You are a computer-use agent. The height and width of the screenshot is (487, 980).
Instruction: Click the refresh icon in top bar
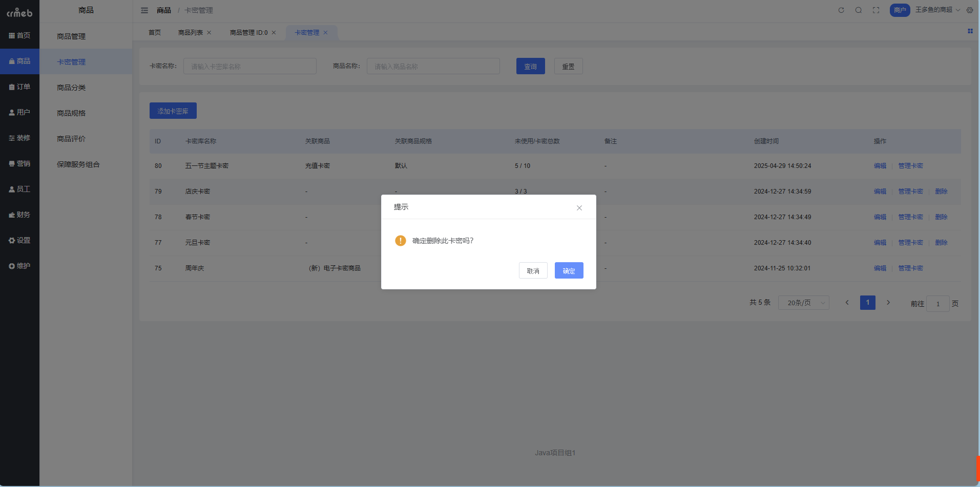click(x=841, y=10)
